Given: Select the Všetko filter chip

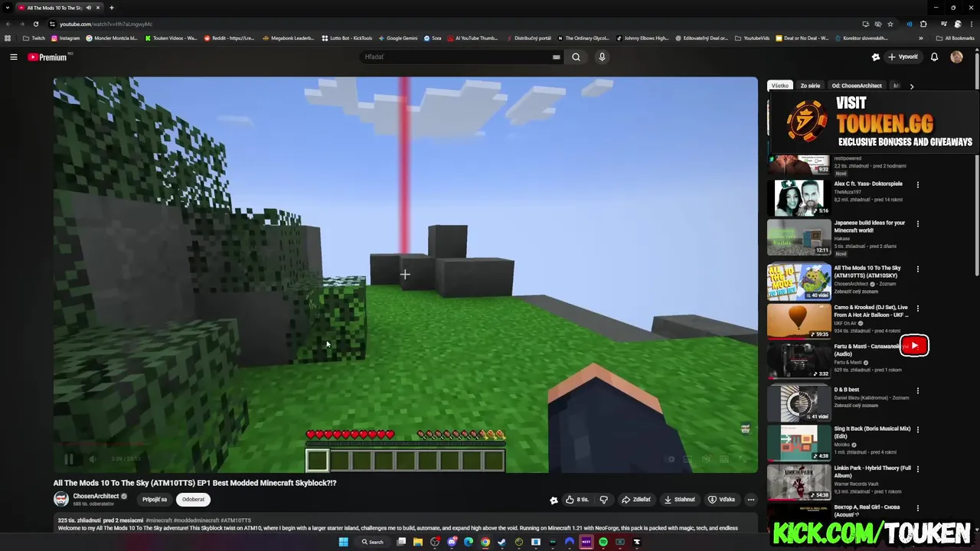Looking at the screenshot, I should point(779,86).
